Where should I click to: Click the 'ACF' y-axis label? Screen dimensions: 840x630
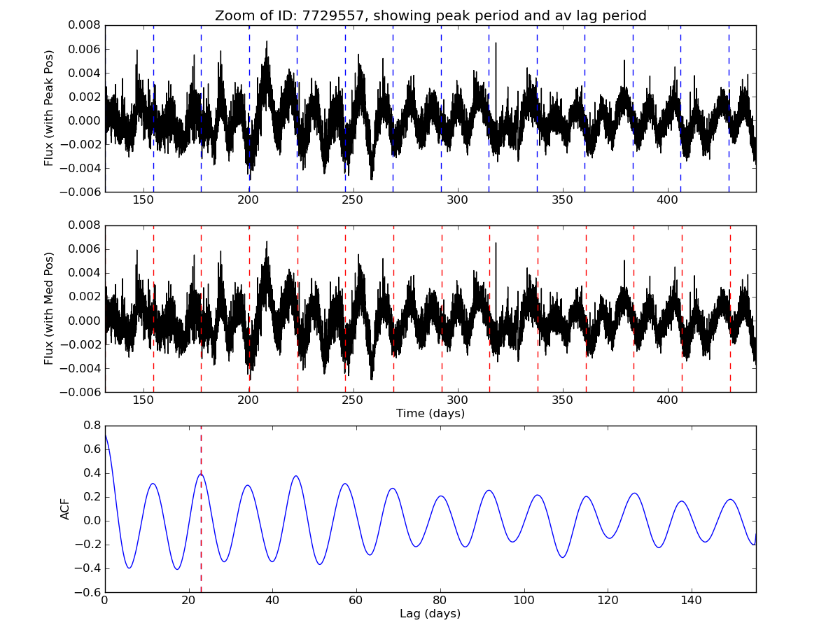tap(65, 509)
